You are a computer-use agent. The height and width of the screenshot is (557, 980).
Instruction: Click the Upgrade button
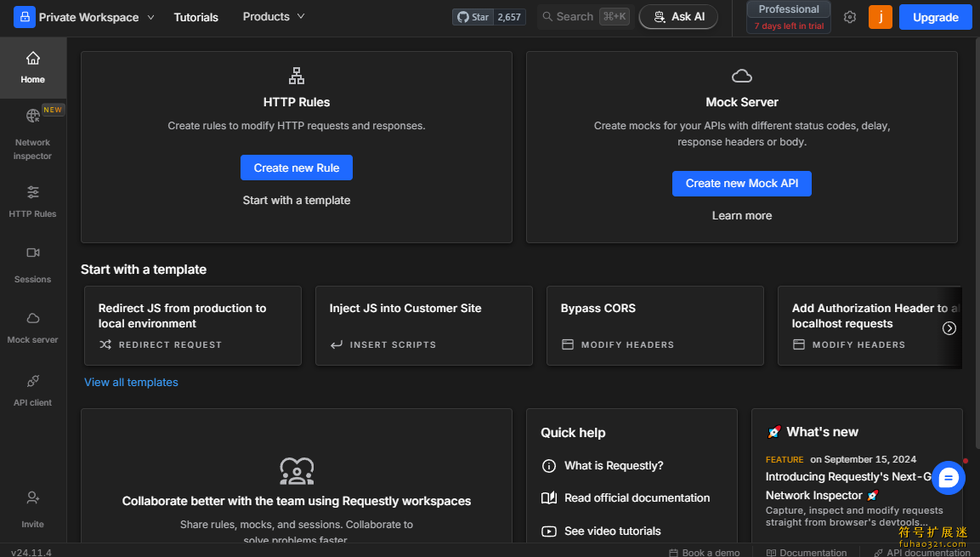(x=936, y=17)
